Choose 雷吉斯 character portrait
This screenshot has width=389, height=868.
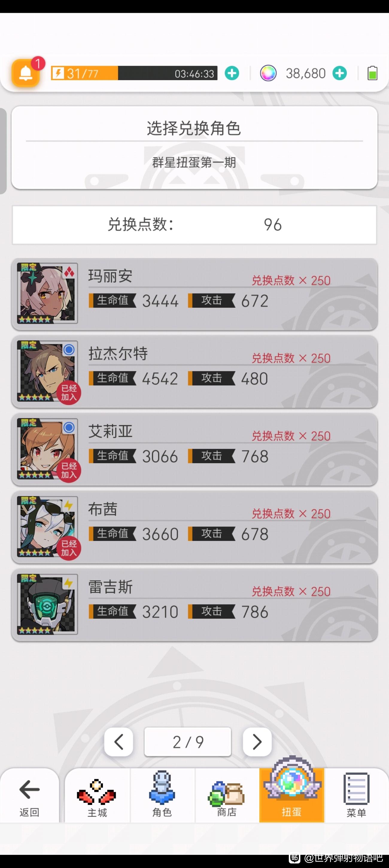[48, 604]
